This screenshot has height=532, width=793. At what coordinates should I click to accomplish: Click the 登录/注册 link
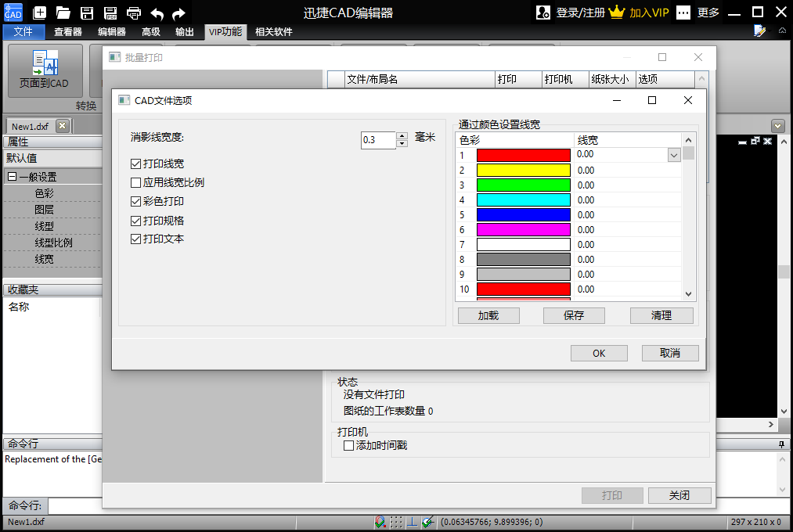pos(581,13)
